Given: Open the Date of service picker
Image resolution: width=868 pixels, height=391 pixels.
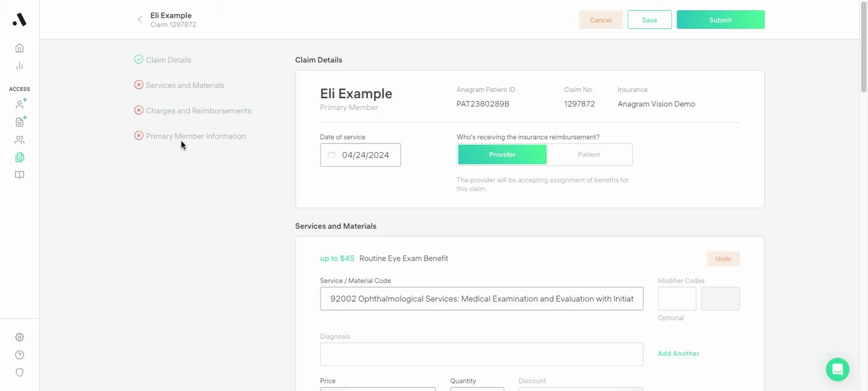Looking at the screenshot, I should (x=360, y=155).
